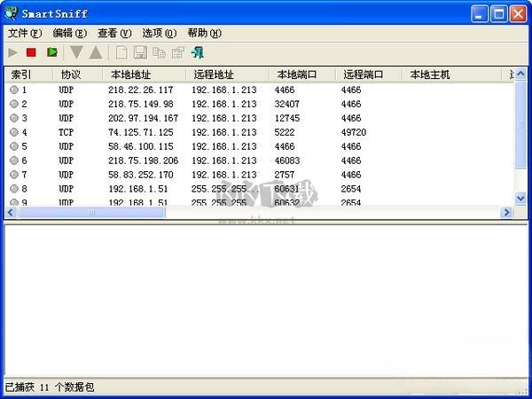Open the 编辑(E) menu

pyautogui.click(x=70, y=34)
